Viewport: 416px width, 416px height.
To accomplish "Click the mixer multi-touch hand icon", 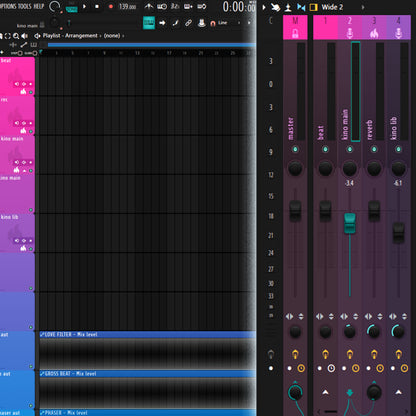I will 275,7.
